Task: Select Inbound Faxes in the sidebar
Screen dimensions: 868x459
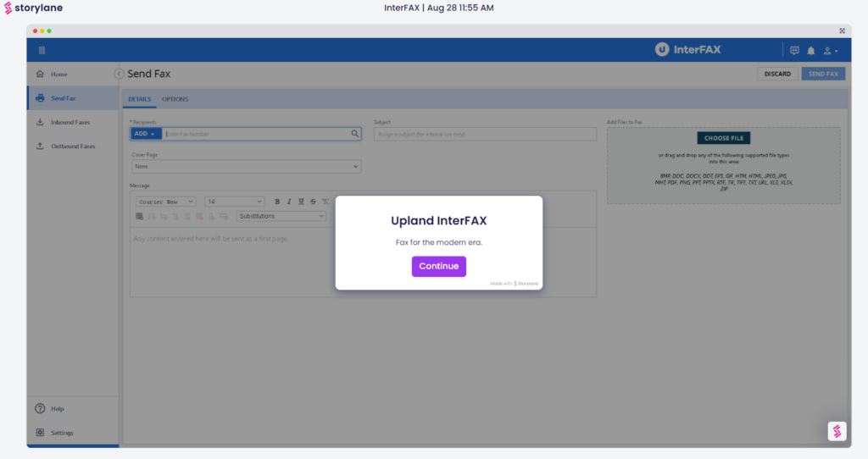Action: [70, 122]
